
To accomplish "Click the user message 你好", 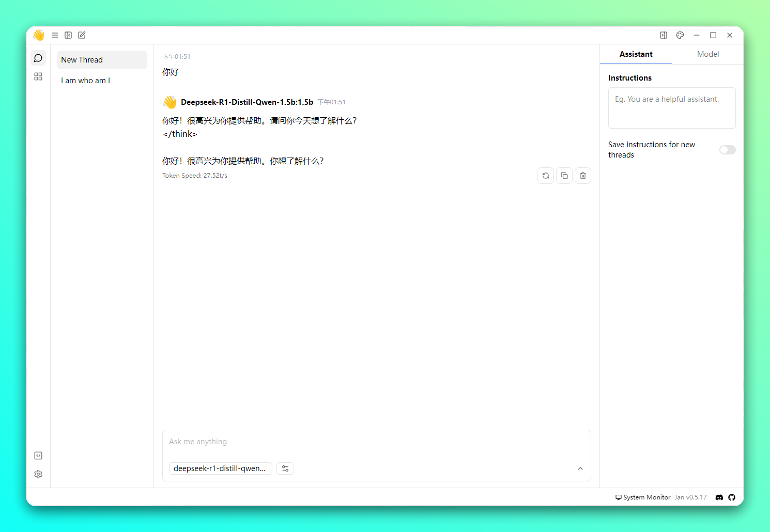I will [x=171, y=72].
